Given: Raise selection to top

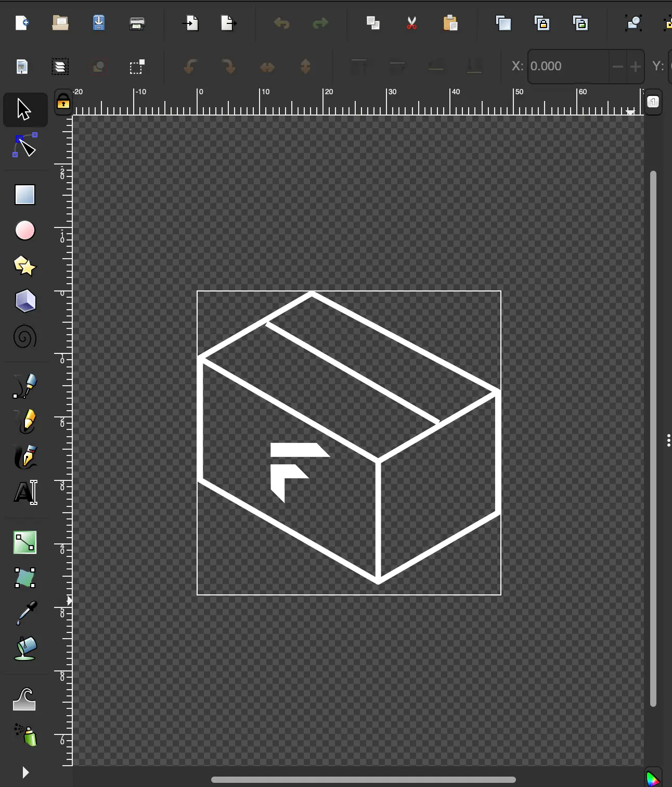Looking at the screenshot, I should (359, 67).
